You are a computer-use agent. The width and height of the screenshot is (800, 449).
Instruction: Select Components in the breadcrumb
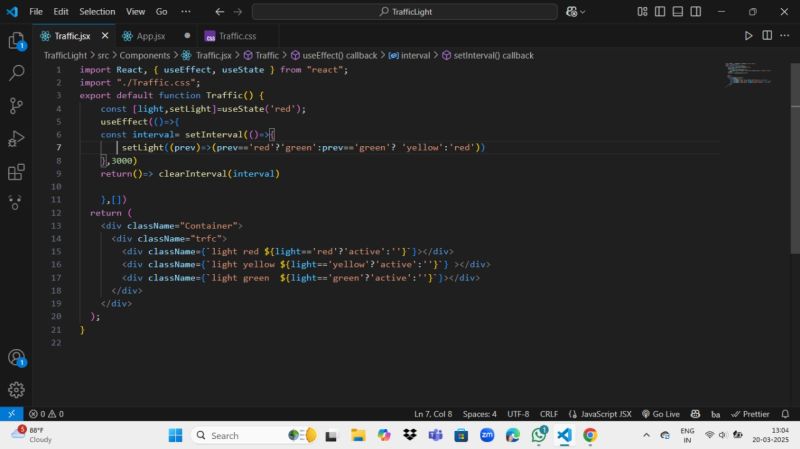144,55
